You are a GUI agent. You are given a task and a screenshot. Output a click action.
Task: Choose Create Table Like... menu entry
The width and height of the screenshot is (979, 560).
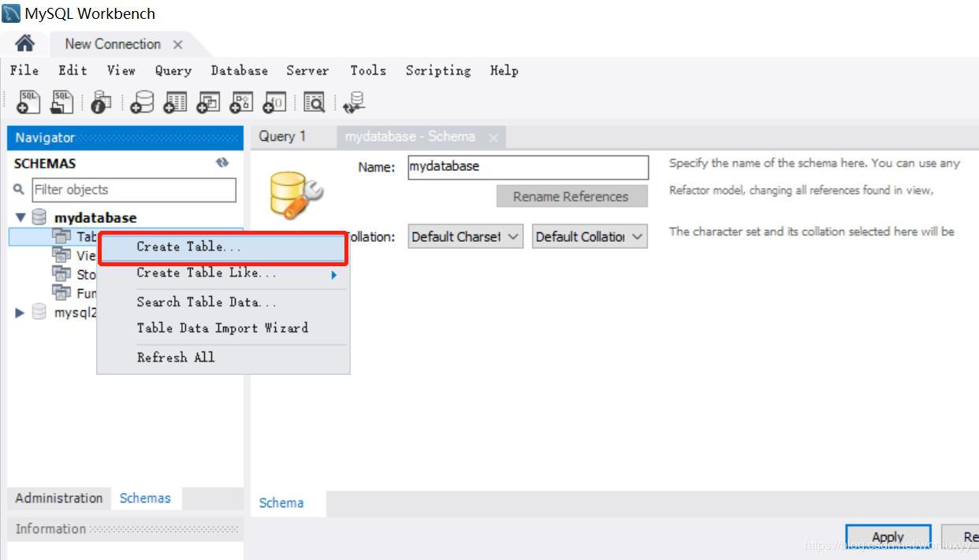[x=222, y=273]
